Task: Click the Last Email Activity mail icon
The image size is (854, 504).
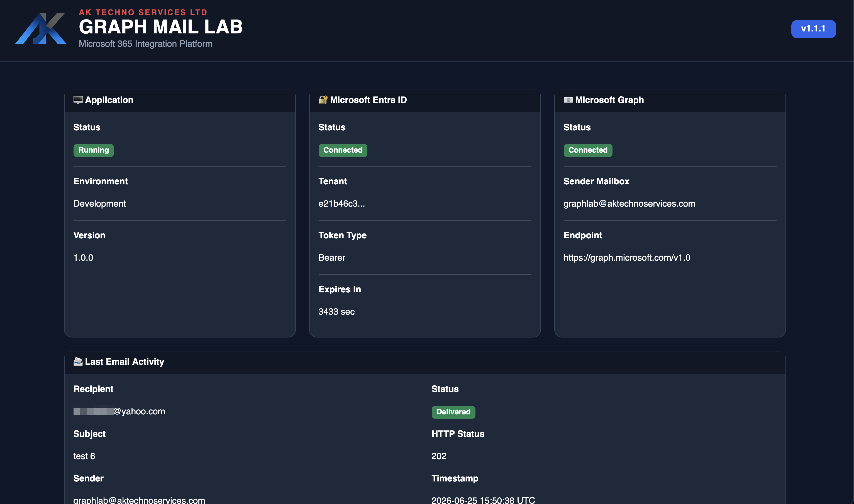Action: click(x=78, y=362)
